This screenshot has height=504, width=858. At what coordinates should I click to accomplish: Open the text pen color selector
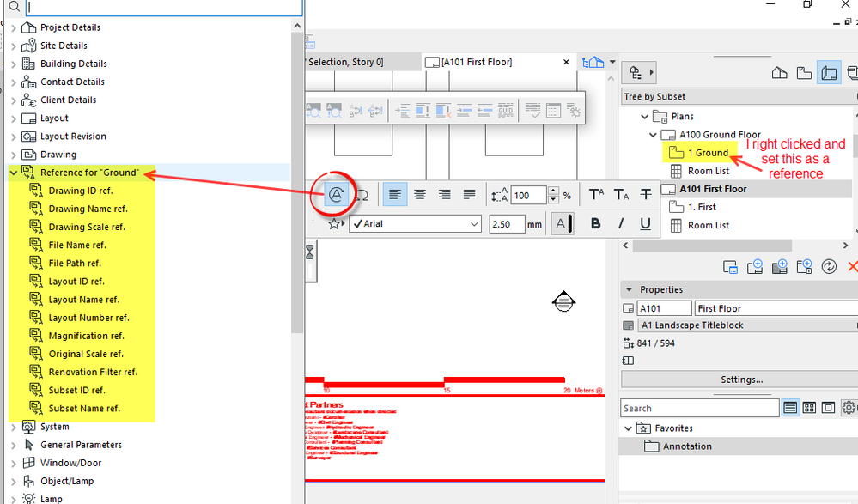[x=562, y=224]
